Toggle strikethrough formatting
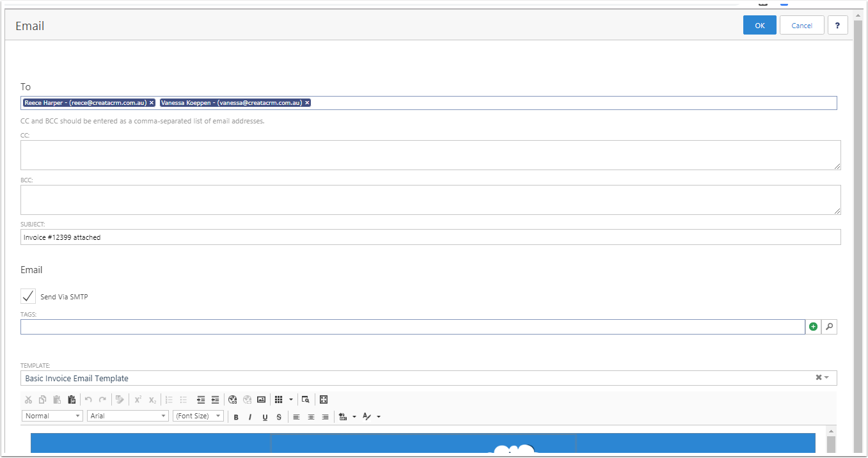Image resolution: width=868 pixels, height=458 pixels. pyautogui.click(x=279, y=417)
